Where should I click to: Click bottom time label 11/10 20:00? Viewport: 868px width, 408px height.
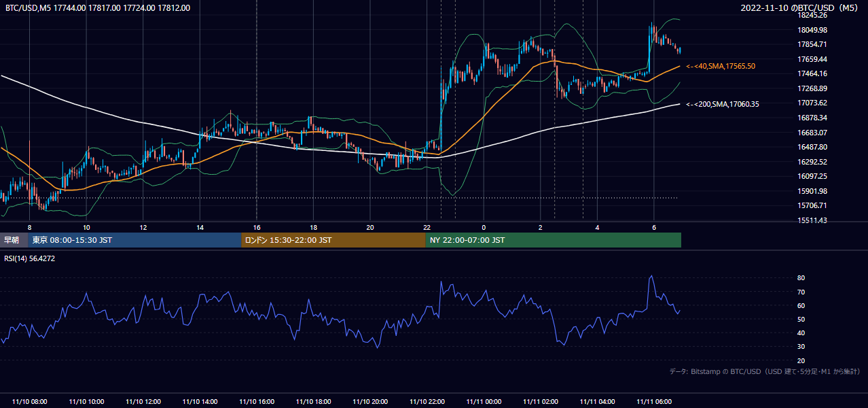tap(370, 402)
